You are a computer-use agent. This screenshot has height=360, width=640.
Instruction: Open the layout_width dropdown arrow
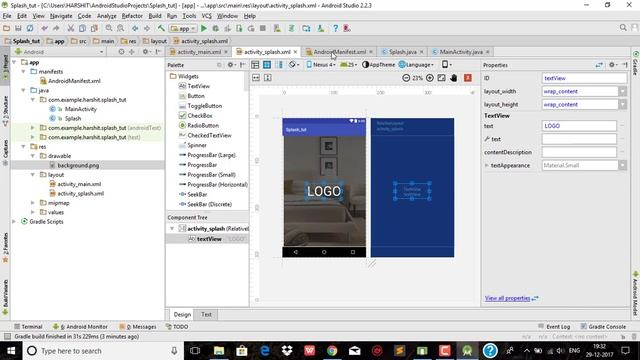(622, 91)
